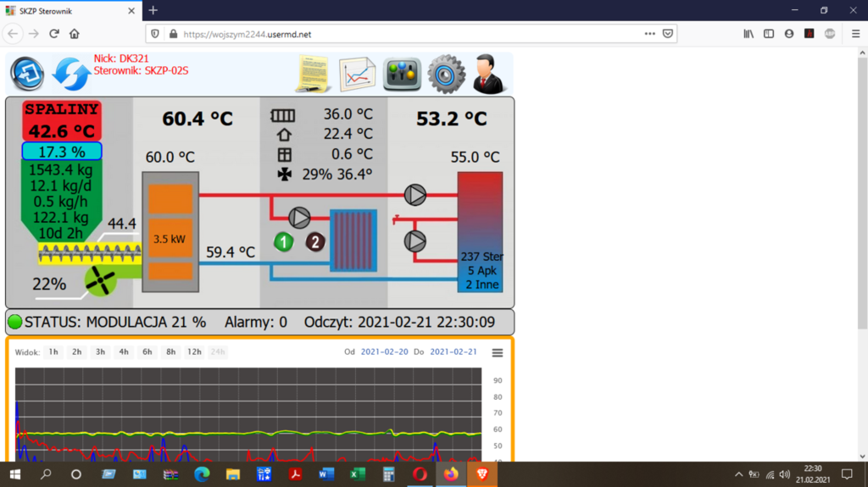Toggle the dark circuit 2 indicator

[315, 242]
